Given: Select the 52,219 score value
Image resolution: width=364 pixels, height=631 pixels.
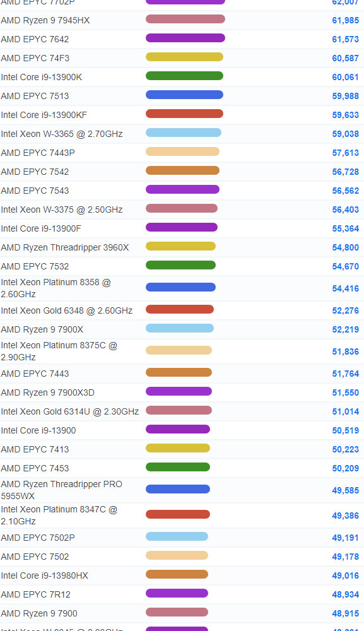Looking at the screenshot, I should click(x=345, y=329).
